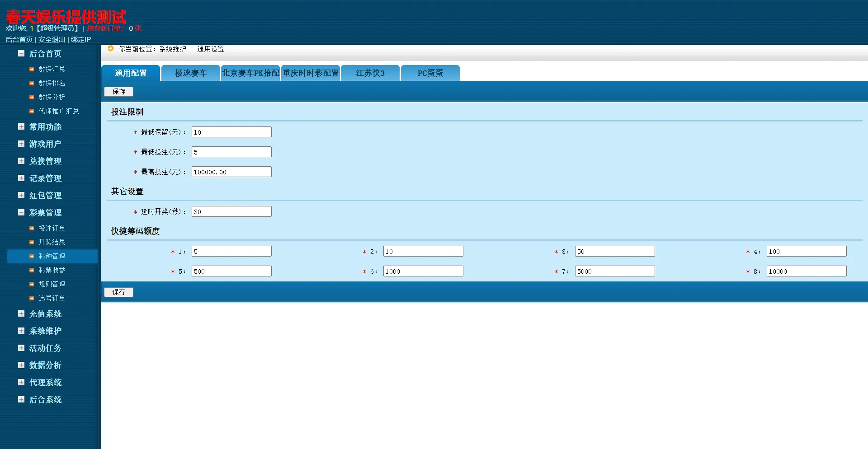Viewport: 868px width, 449px height.
Task: Click the 安全退出 link in header
Action: pyautogui.click(x=52, y=40)
